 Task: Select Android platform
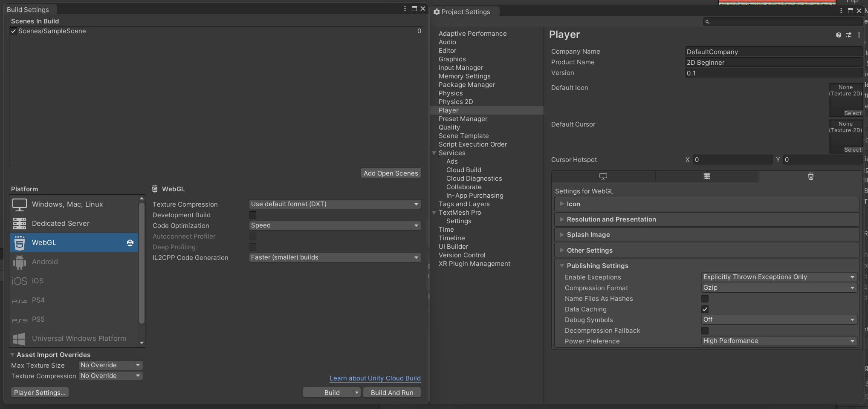[x=74, y=262]
